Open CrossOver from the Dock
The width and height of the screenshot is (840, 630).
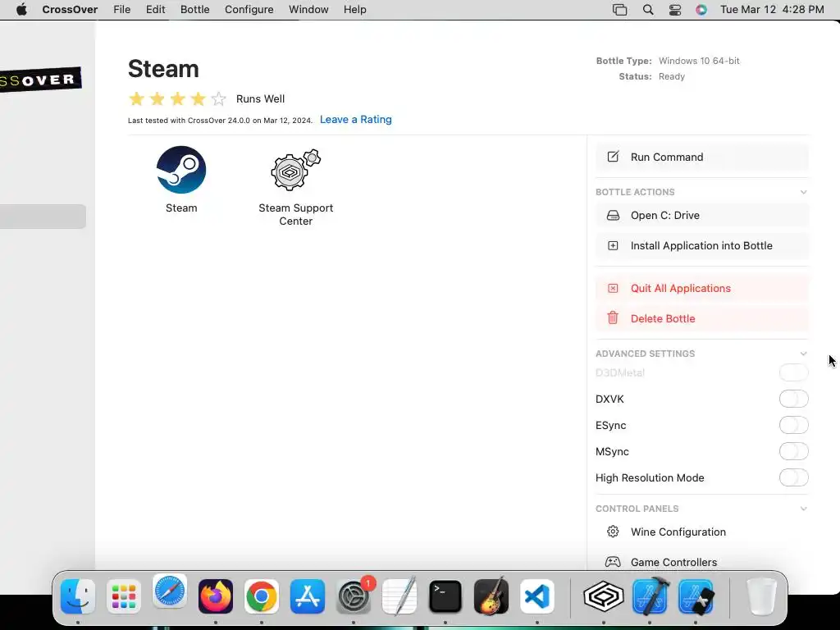tap(604, 596)
